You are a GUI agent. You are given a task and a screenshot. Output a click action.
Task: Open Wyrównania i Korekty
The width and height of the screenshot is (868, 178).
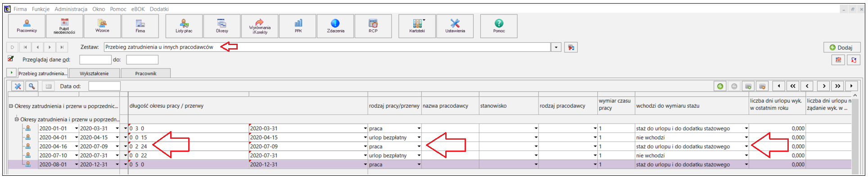tap(260, 26)
